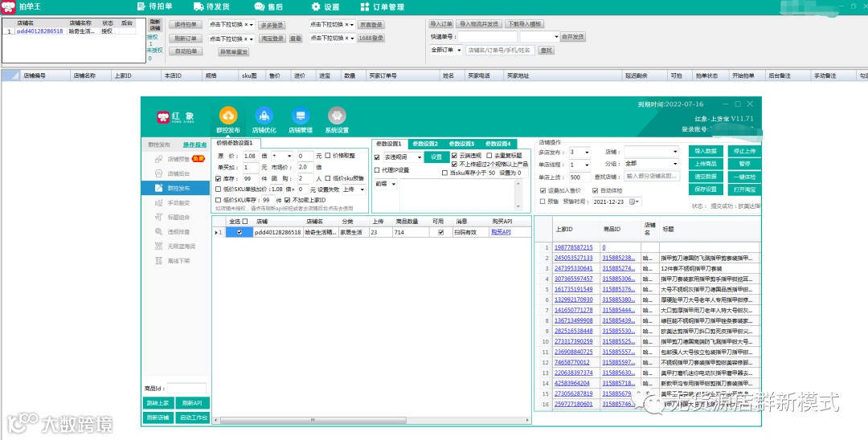Click the 多多登录 button in 拍单王
The image size is (868, 440).
coord(272,26)
